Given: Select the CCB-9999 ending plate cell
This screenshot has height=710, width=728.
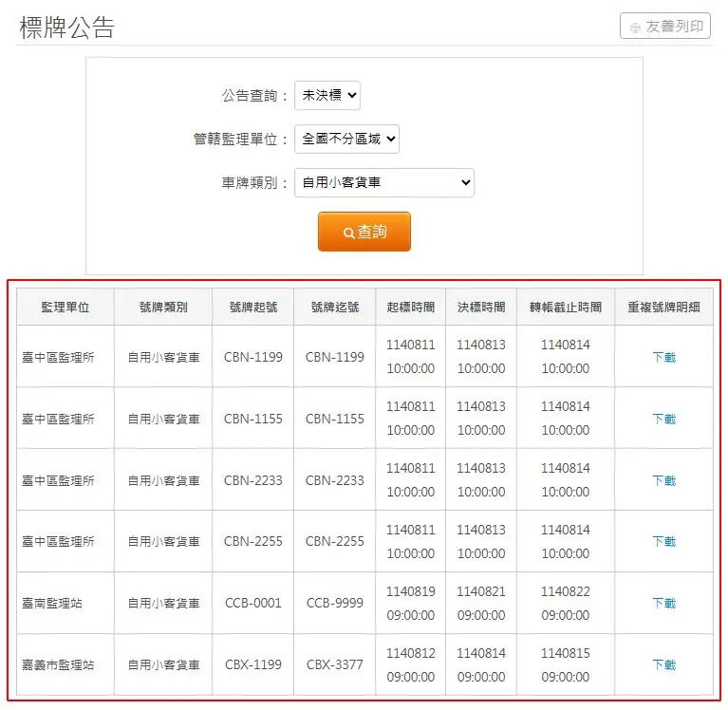Looking at the screenshot, I should click(x=335, y=603).
